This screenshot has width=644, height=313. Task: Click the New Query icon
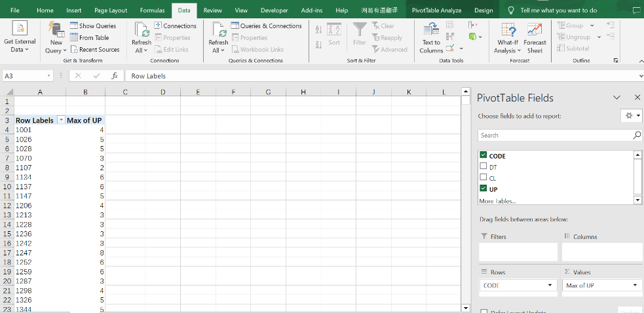pyautogui.click(x=56, y=31)
